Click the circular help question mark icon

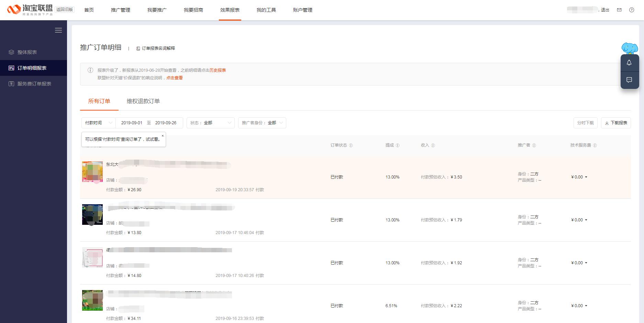tap(632, 10)
